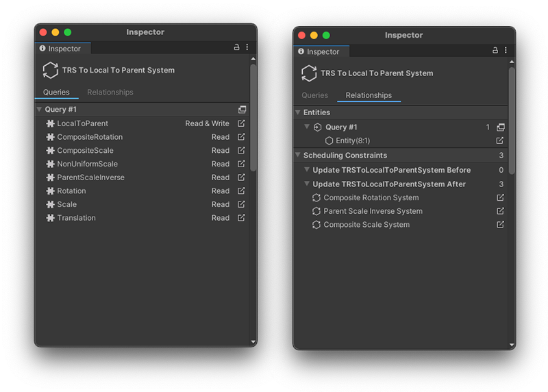Collapse the Query #1 foldout in Queries tab
548x392 pixels.
pos(40,110)
